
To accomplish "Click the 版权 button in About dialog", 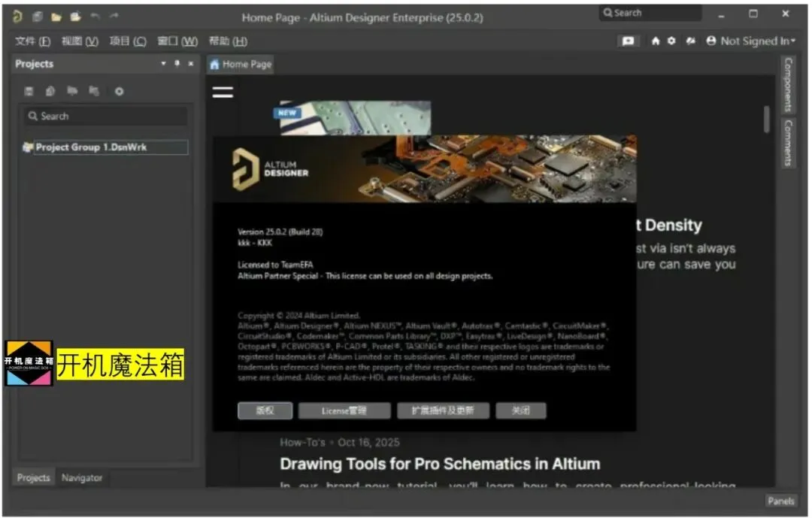I will coord(265,410).
